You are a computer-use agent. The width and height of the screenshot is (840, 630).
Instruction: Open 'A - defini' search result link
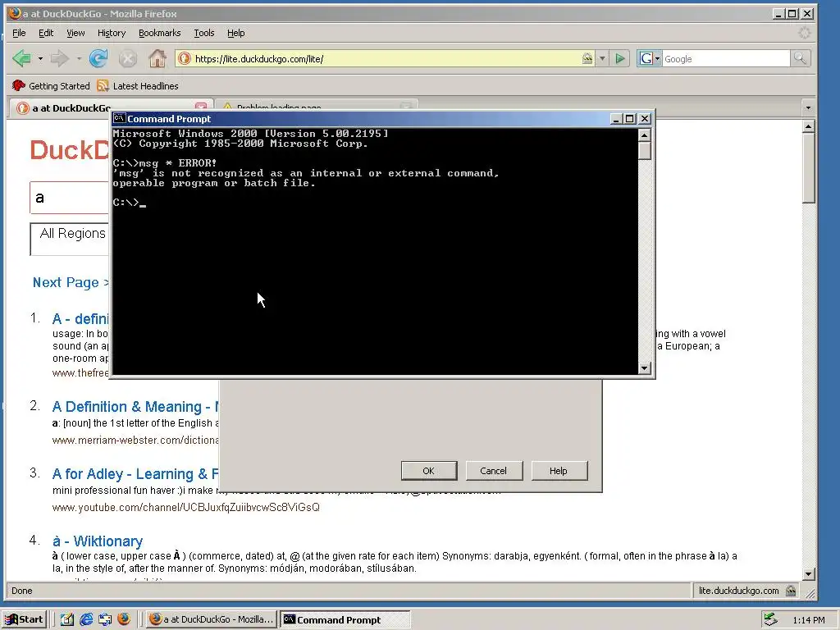point(80,319)
